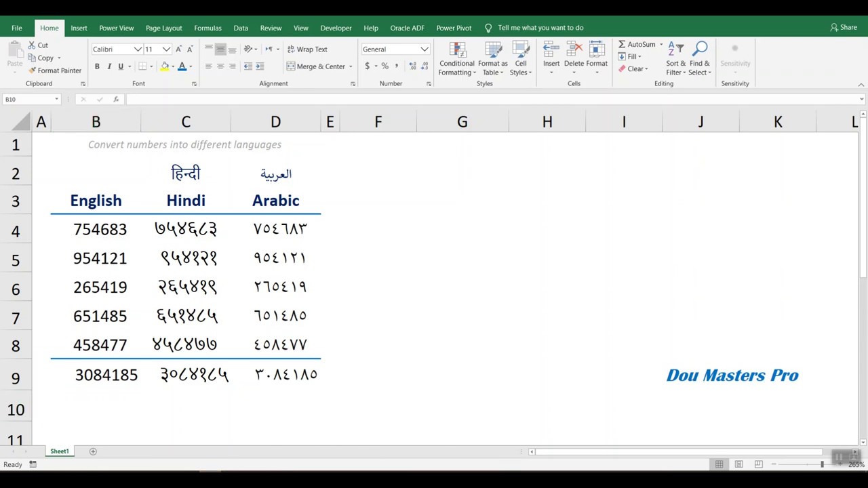Toggle Align Right in Alignment group

pos(232,66)
